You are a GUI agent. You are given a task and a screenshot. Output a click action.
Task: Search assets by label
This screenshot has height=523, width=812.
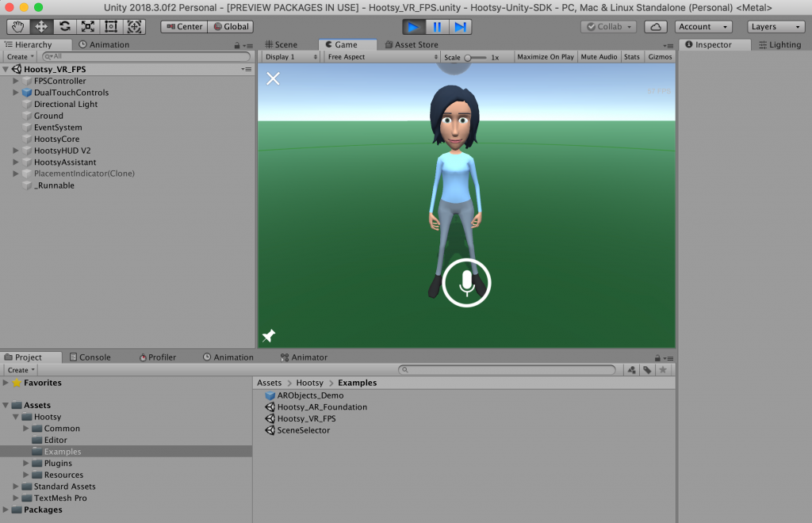647,370
